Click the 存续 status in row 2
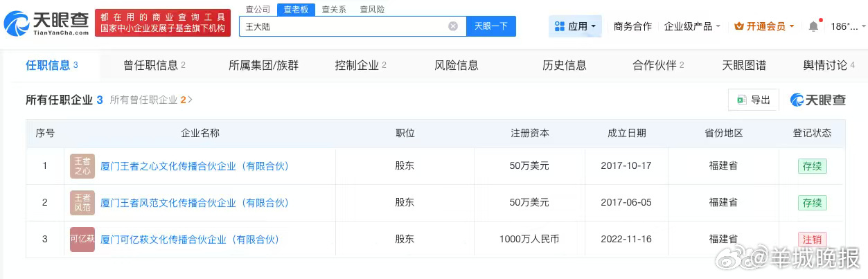Screen dimensions: 868x279 click(812, 203)
